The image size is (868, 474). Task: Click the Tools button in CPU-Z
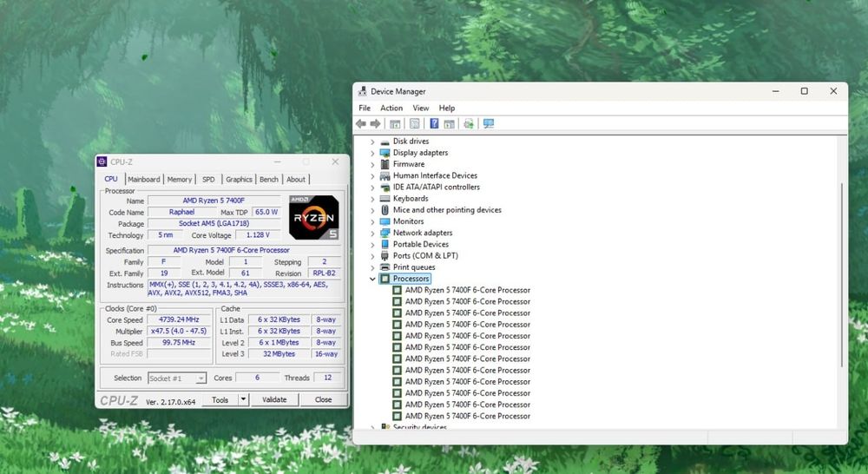point(220,399)
